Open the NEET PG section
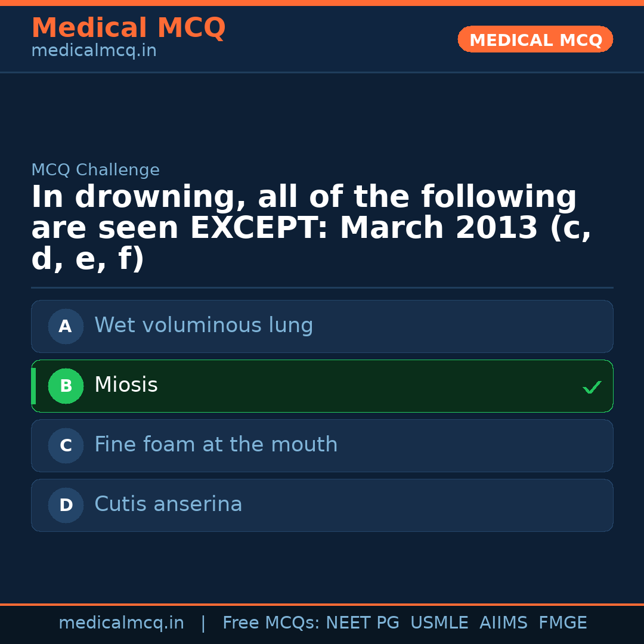Image resolution: width=644 pixels, height=644 pixels. [x=362, y=622]
